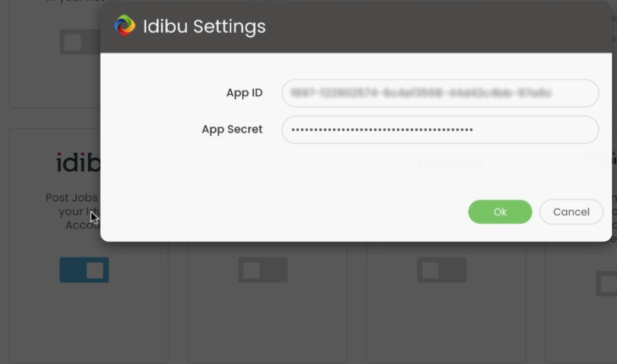Click the empty card body below second toggle

[x=267, y=323]
